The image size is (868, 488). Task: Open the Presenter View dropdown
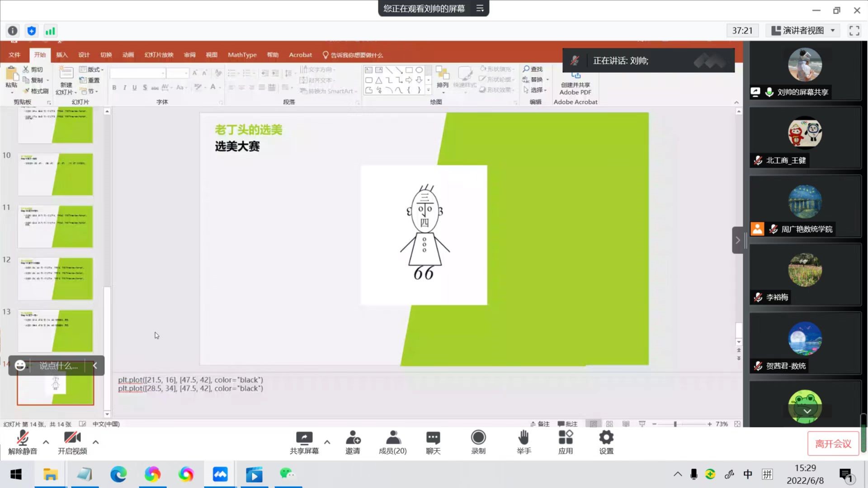802,31
